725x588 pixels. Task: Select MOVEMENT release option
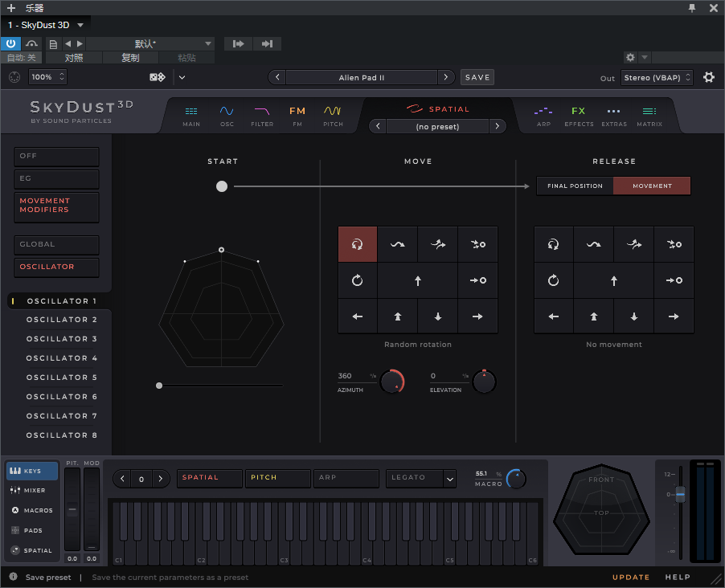652,186
